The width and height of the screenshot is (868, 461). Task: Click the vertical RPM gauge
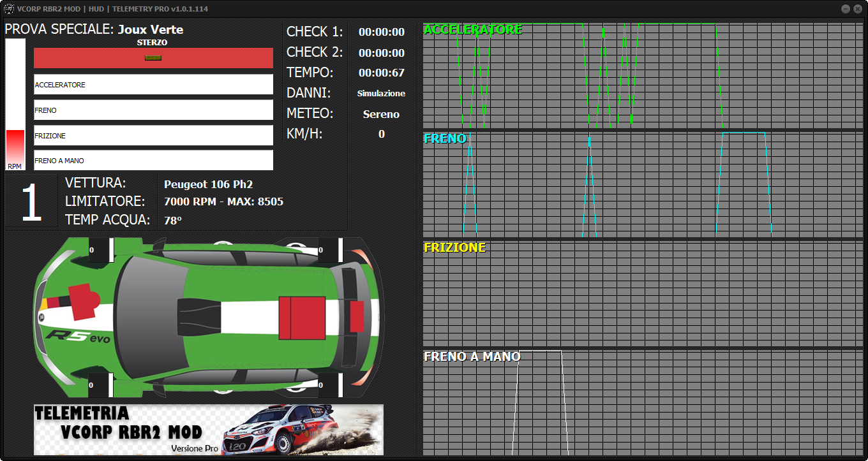click(x=15, y=104)
